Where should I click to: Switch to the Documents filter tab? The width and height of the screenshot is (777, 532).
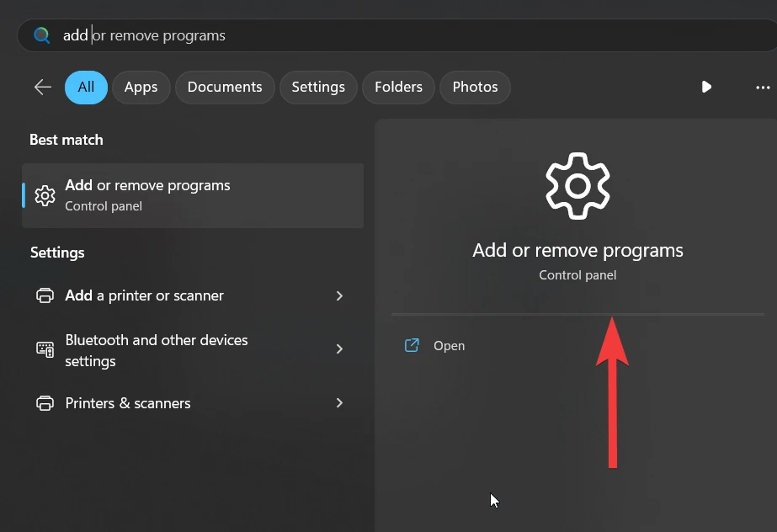click(x=225, y=88)
